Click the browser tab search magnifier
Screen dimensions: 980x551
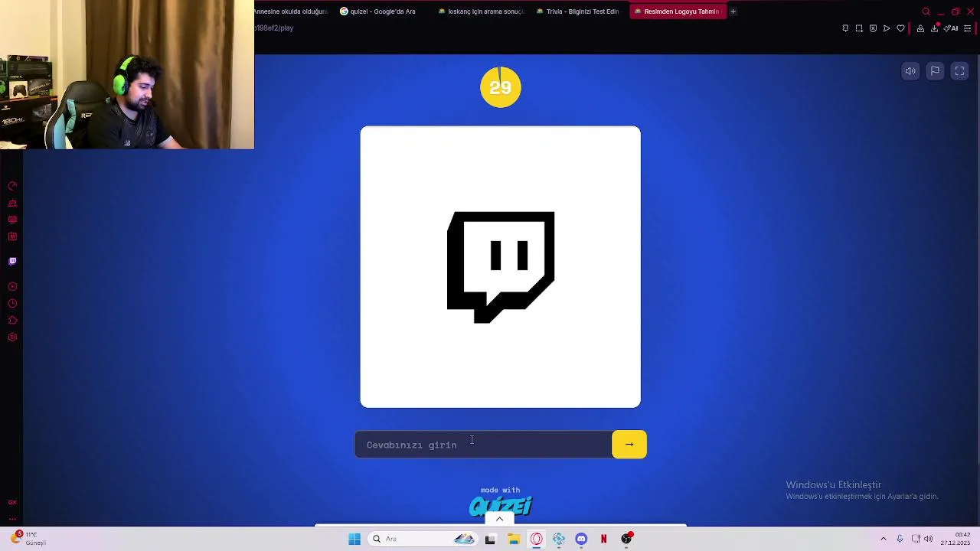pyautogui.click(x=926, y=11)
